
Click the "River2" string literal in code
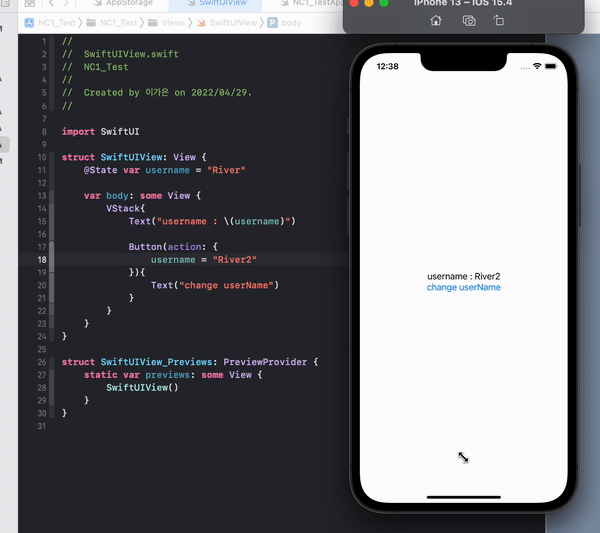pyautogui.click(x=235, y=260)
